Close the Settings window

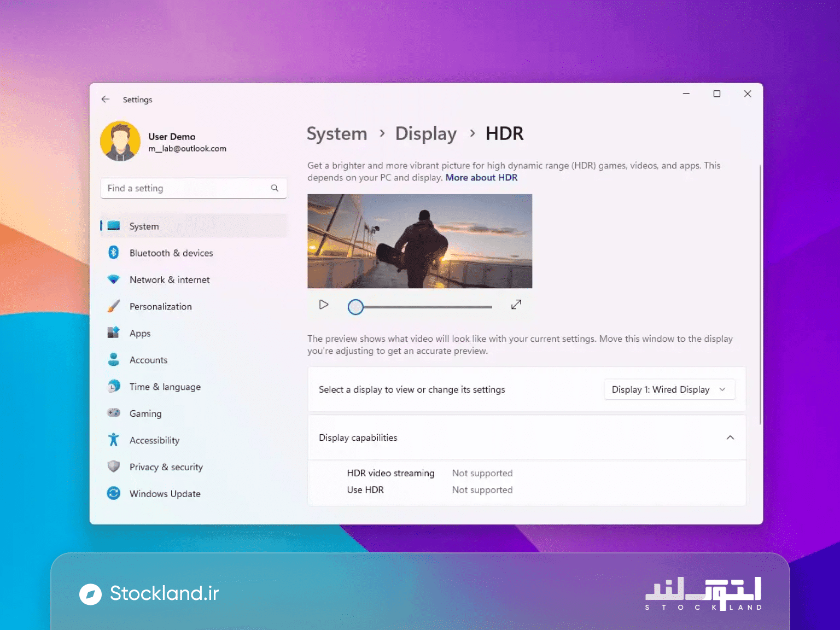coord(748,94)
